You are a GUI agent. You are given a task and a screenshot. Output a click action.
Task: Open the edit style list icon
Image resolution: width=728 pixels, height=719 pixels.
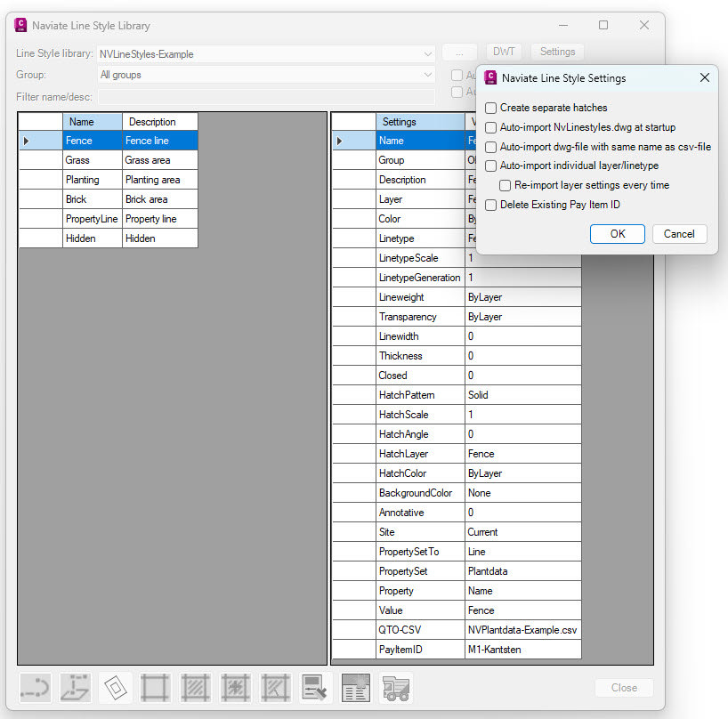315,687
